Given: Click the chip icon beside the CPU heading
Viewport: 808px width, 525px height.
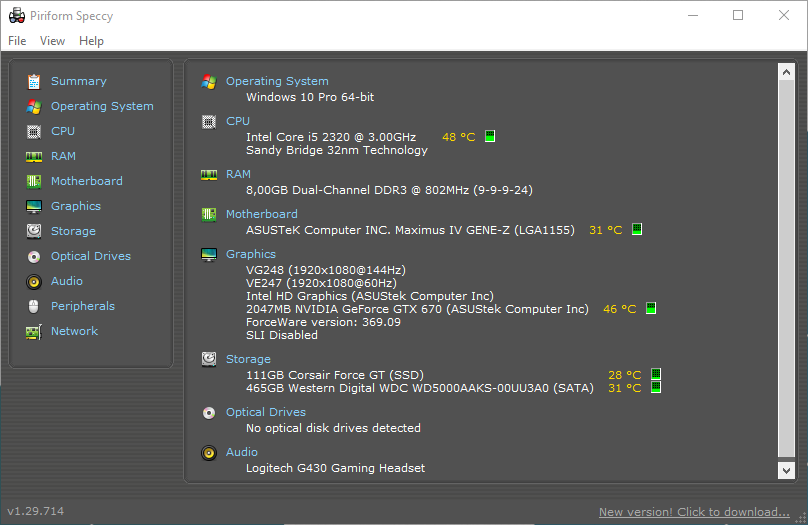Looking at the screenshot, I should (209, 122).
